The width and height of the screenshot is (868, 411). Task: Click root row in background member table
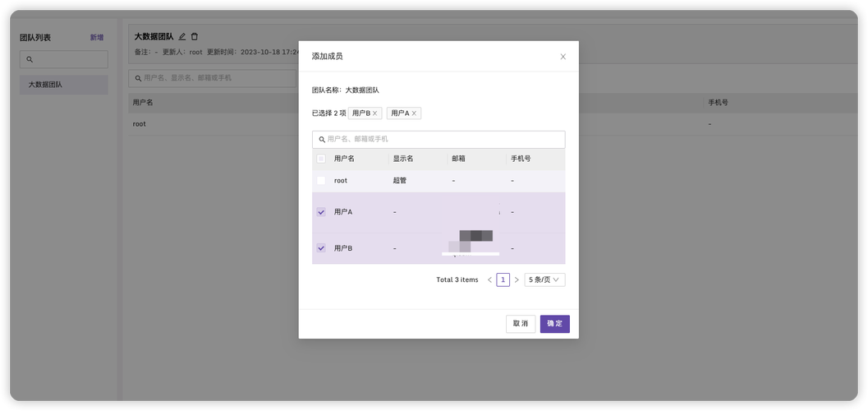(494, 124)
